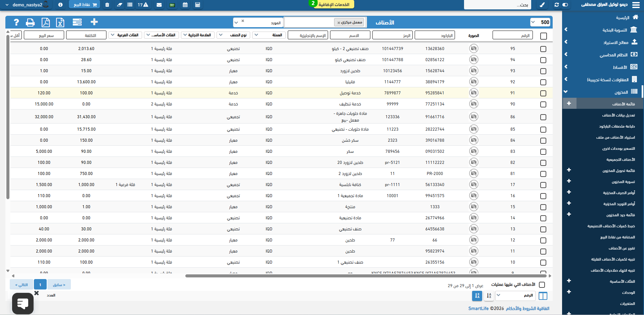This screenshot has width=644, height=315.
Task: Check the box for item 12
Action: [x=543, y=240]
